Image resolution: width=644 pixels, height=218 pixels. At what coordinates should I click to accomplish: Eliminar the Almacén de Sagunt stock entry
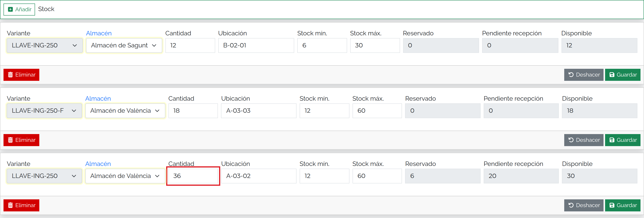(x=22, y=75)
